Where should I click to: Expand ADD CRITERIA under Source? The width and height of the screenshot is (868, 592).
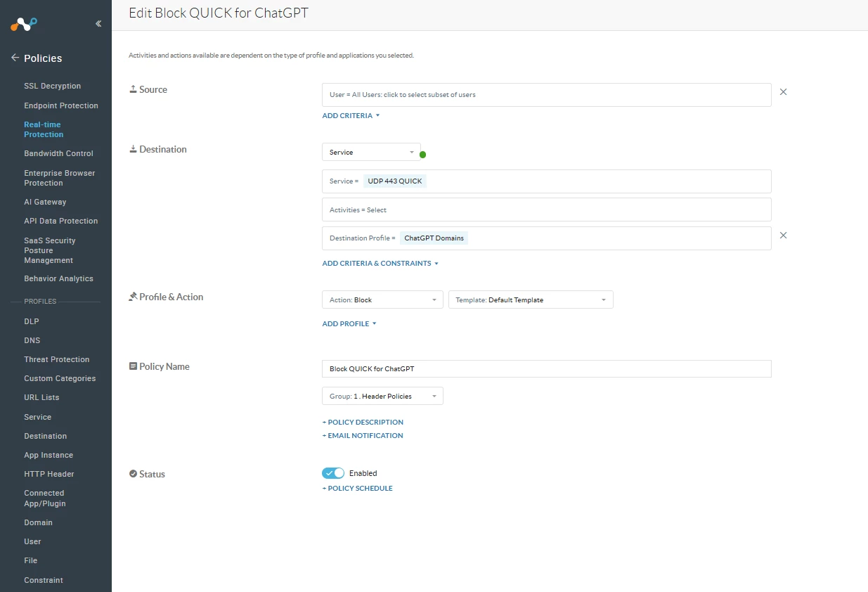tap(351, 115)
